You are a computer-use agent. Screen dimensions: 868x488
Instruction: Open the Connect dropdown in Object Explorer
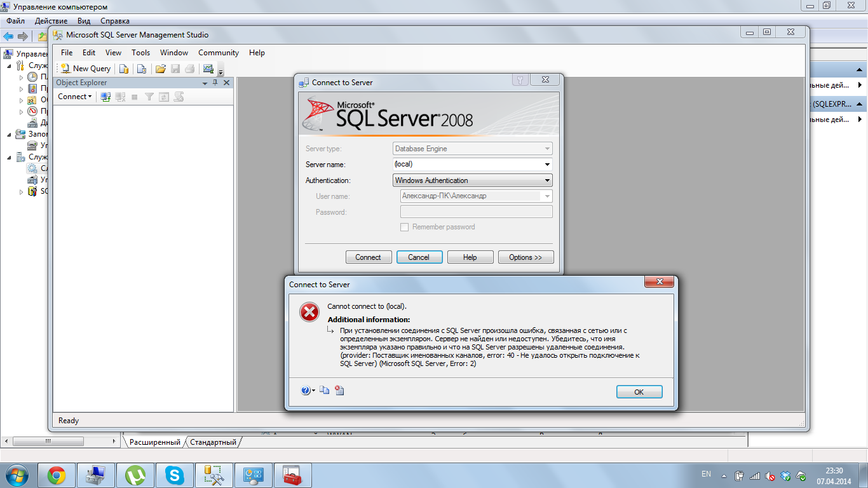74,97
